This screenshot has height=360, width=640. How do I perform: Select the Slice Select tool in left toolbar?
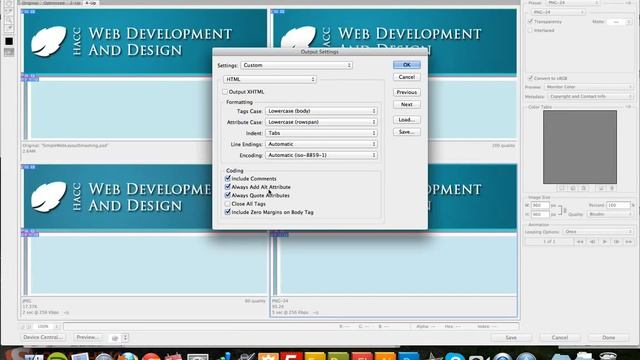pyautogui.click(x=9, y=11)
